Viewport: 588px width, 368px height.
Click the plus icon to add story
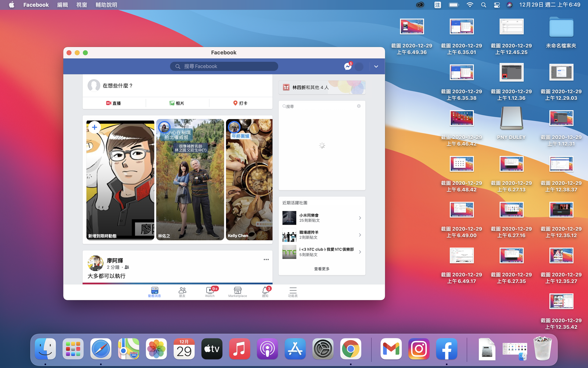[94, 127]
